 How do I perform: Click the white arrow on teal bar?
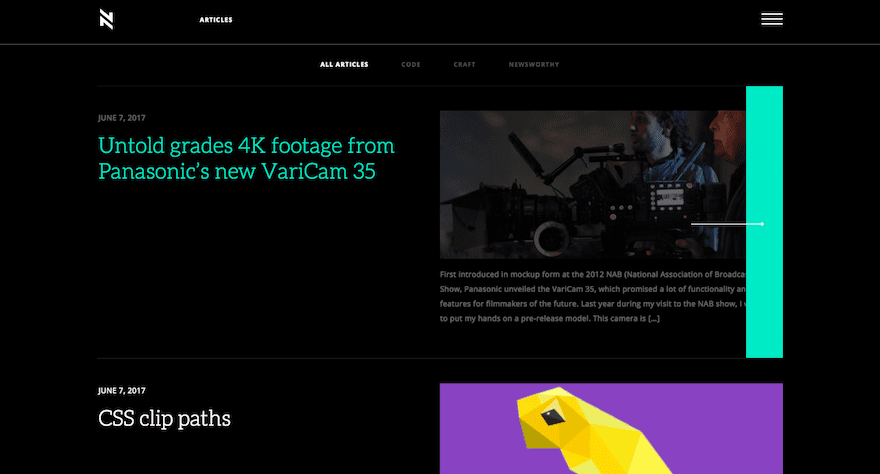(727, 224)
